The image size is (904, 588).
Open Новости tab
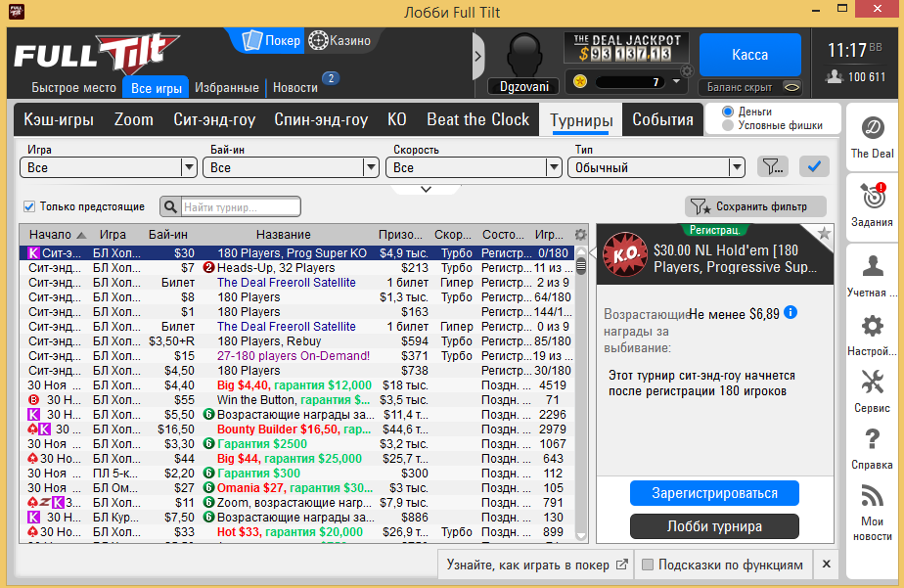coord(295,88)
